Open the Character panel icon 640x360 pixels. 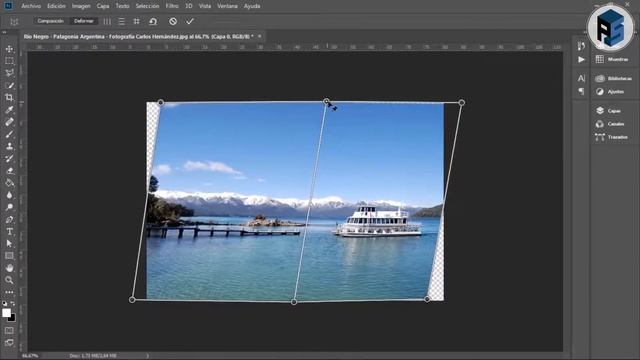(581, 78)
